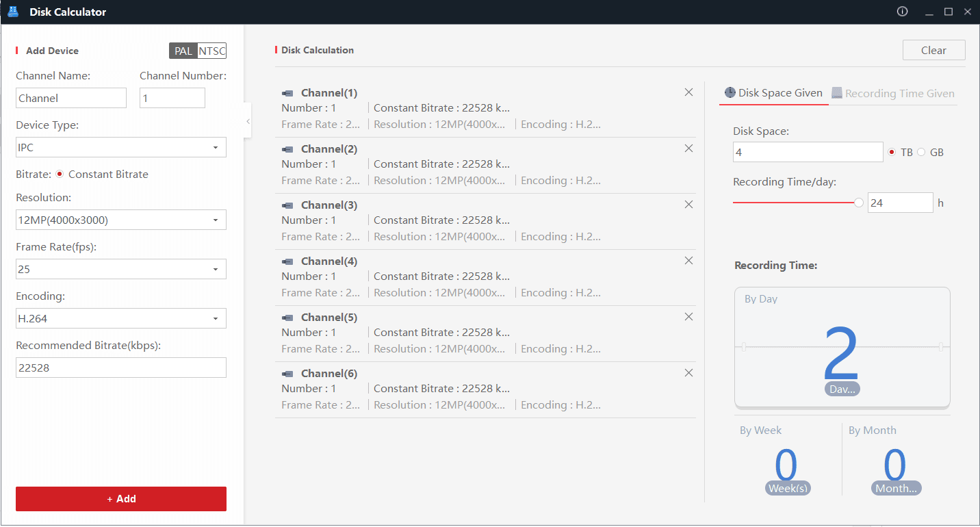The width and height of the screenshot is (980, 527).
Task: Collapse the Add Device side panel
Action: (x=248, y=121)
